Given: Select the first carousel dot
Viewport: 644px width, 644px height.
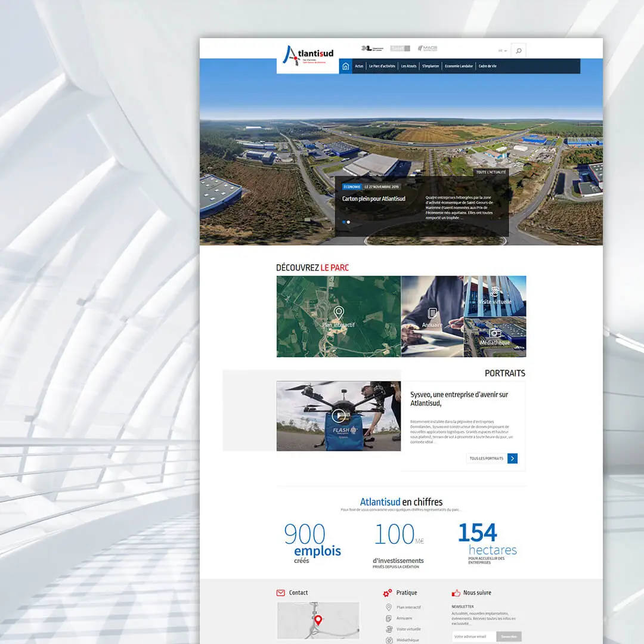Looking at the screenshot, I should pyautogui.click(x=344, y=222).
